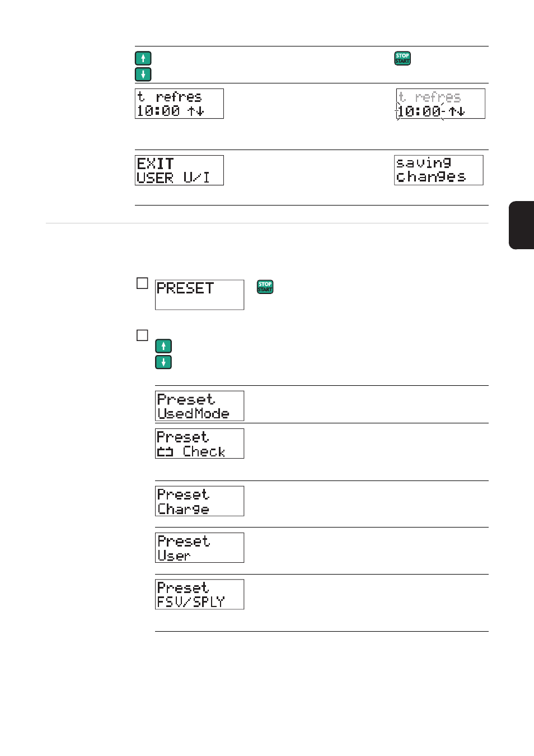Click the PRESET display box
534x756 pixels.
[199, 295]
